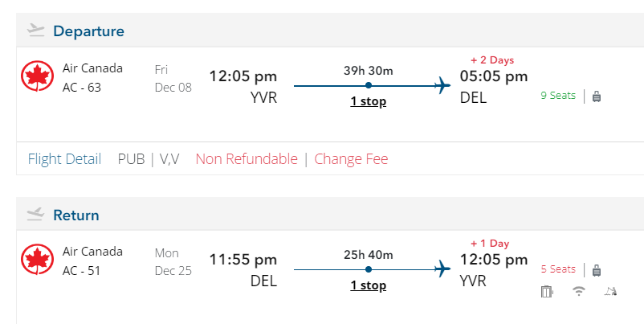Click the Air Canada logo for flight AC-51
This screenshot has height=324, width=644.
[38, 260]
